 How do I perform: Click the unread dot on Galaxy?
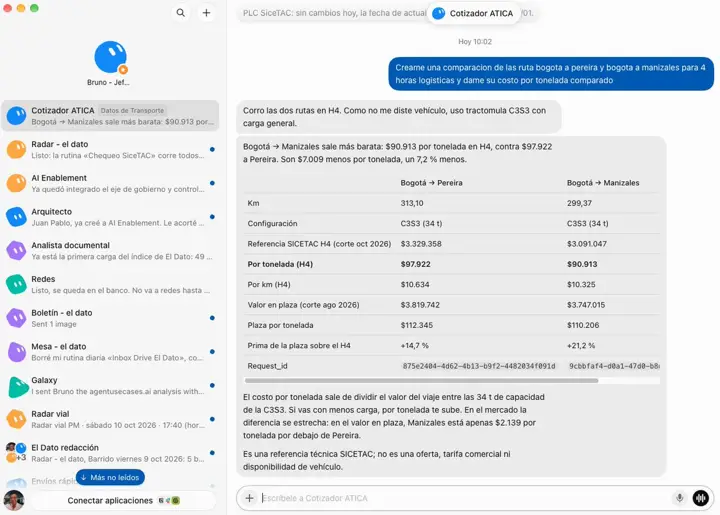(x=212, y=386)
